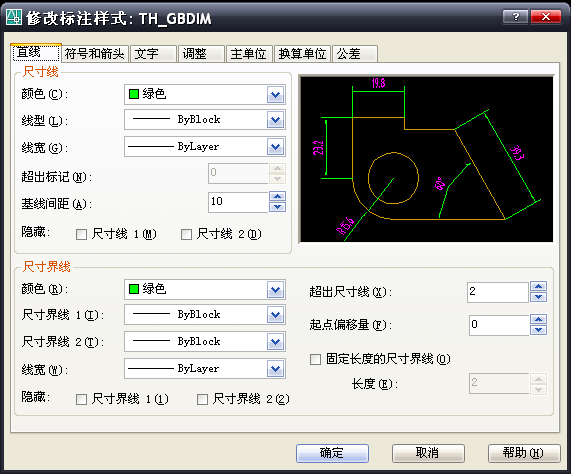
Task: Decrease the 起点偏移量 value
Action: click(539, 330)
